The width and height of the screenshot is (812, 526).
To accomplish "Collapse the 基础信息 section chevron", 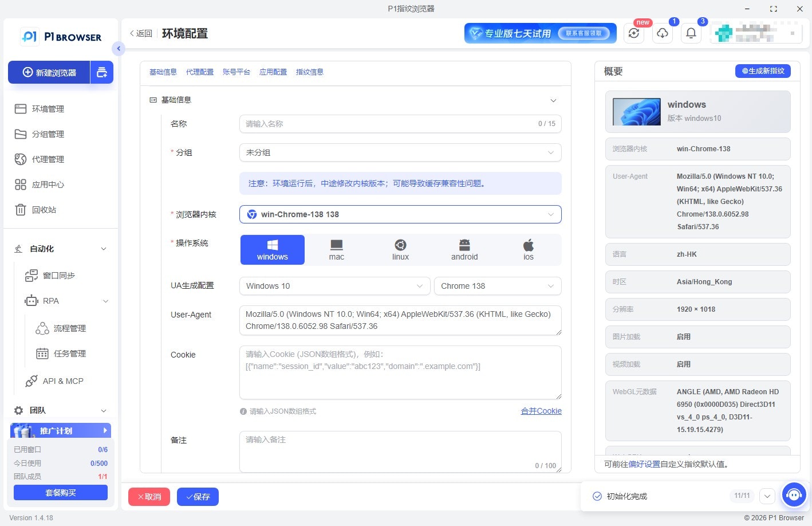I will (553, 100).
